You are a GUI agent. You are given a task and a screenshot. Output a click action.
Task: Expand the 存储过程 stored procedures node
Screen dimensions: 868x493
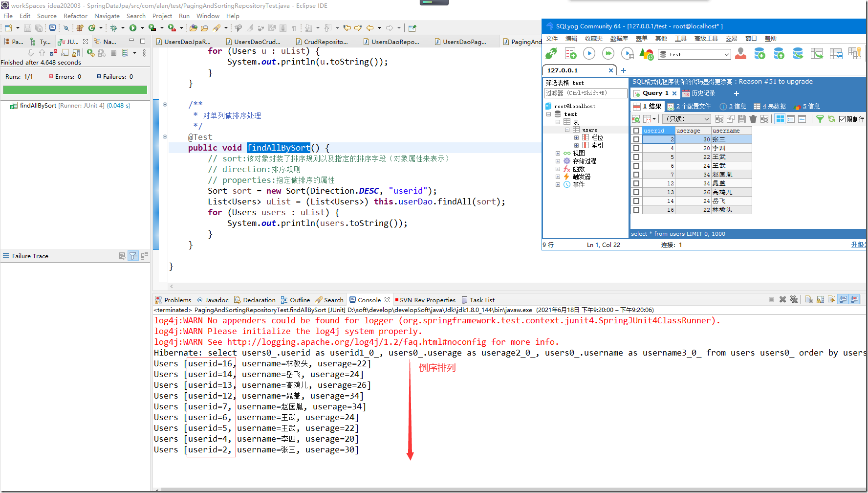(x=558, y=161)
